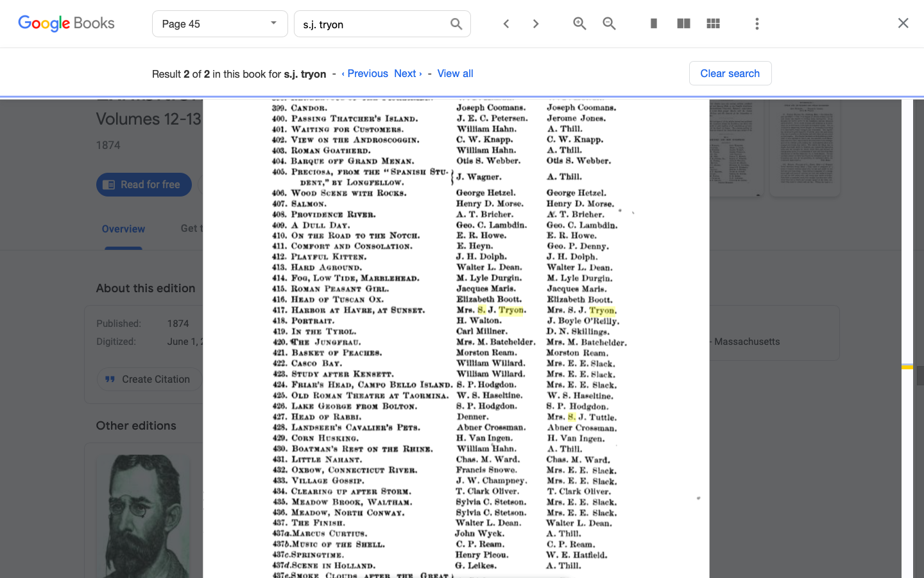The width and height of the screenshot is (924, 578).
Task: Open the thumbnail grid view
Action: 713,23
